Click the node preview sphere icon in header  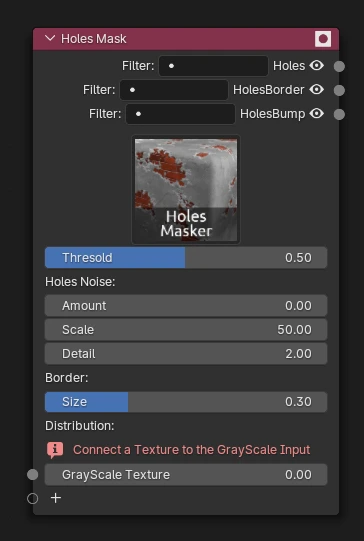click(323, 39)
